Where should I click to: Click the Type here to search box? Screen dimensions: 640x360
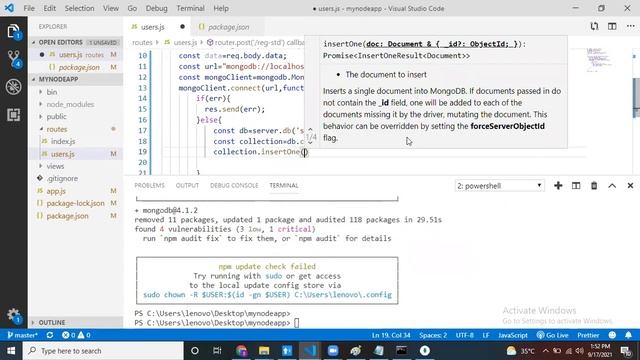click(x=103, y=351)
